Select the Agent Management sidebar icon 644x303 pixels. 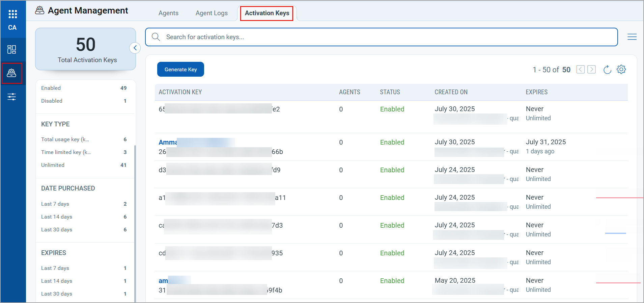coord(12,73)
